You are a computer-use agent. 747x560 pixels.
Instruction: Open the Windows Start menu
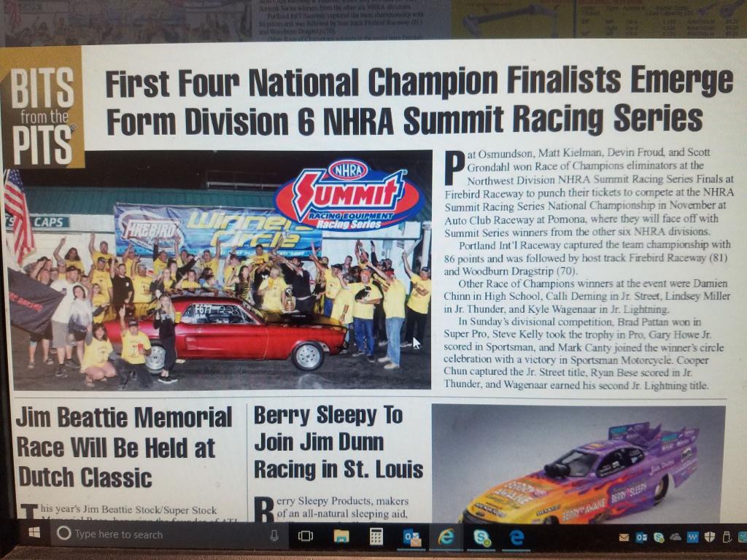pos(34,532)
